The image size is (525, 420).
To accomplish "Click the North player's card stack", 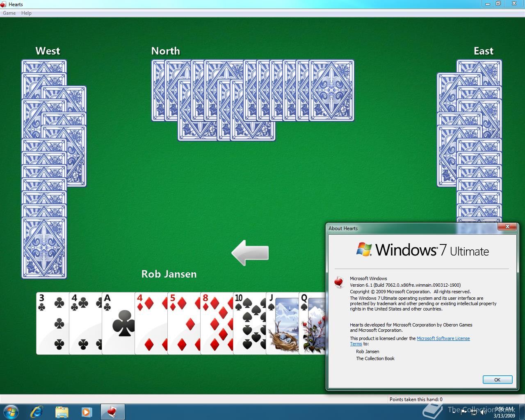I will (x=253, y=100).
